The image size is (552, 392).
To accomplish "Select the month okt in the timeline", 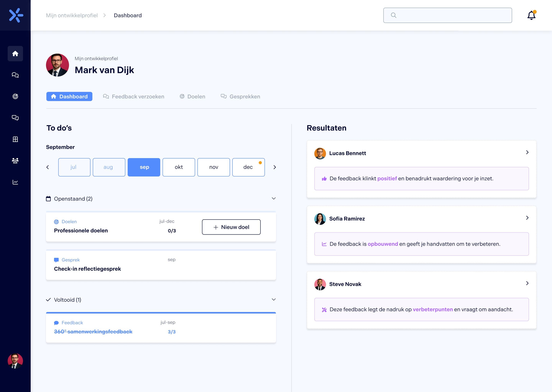I will tap(179, 167).
